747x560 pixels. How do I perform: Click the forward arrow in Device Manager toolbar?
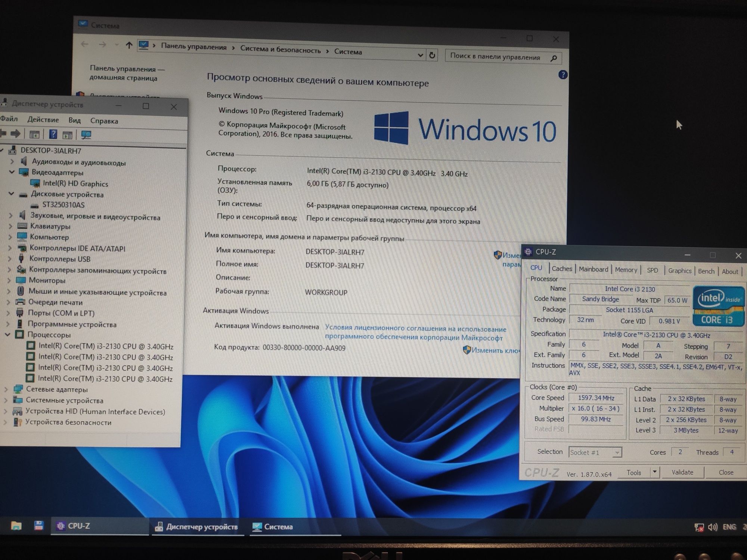[15, 133]
